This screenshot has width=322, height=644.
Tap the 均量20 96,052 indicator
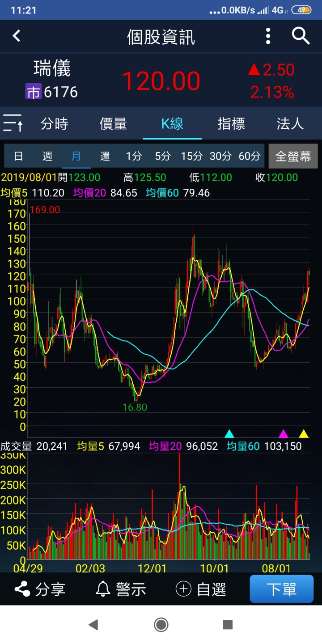(x=183, y=446)
